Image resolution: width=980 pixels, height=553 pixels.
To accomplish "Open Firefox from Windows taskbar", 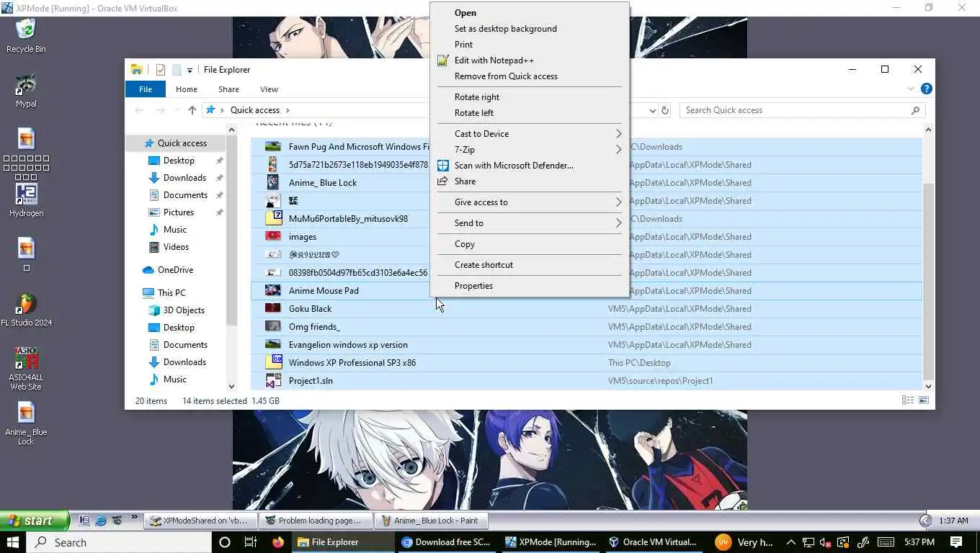I will tap(278, 542).
